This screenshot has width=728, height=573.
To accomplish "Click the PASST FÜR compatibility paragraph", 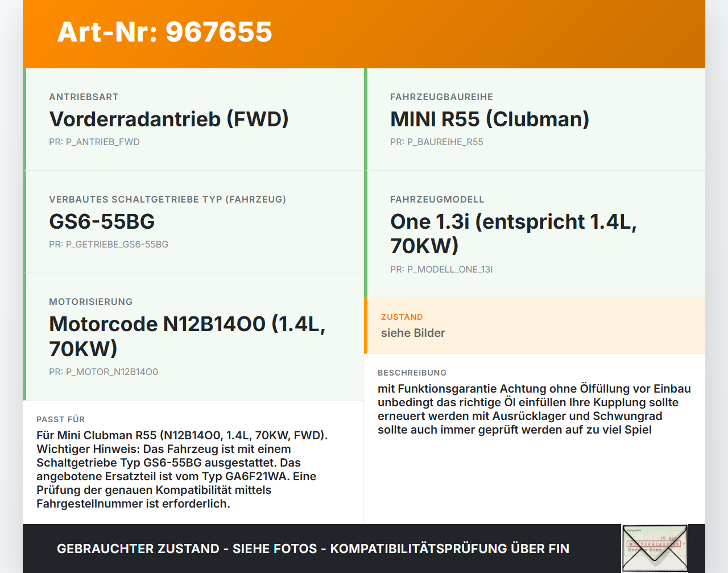I will click(182, 469).
